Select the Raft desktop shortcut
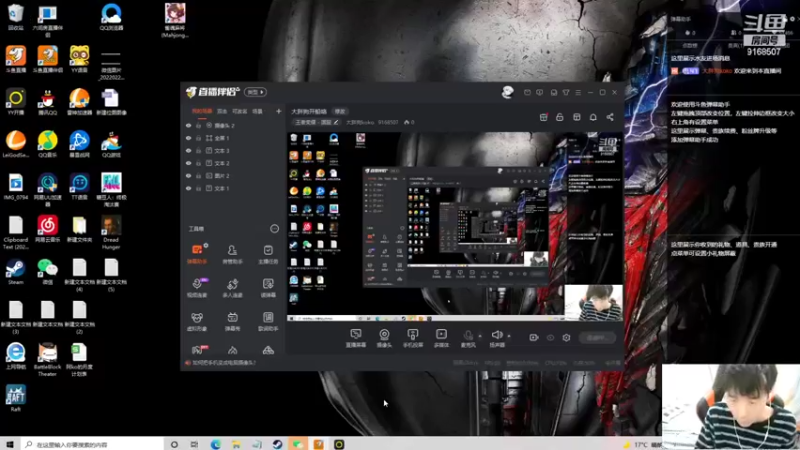800x450 pixels. (15, 398)
